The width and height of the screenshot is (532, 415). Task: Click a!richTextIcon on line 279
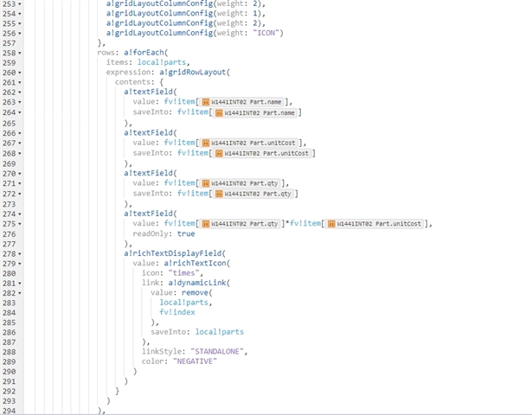click(x=195, y=263)
